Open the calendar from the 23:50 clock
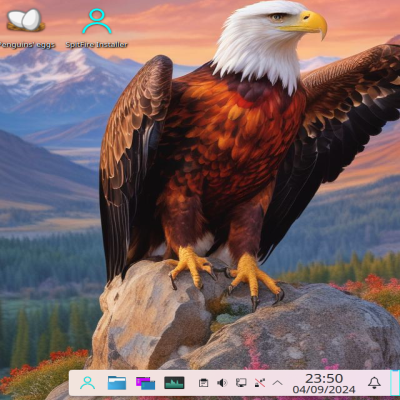The width and height of the screenshot is (400, 400). [x=324, y=378]
